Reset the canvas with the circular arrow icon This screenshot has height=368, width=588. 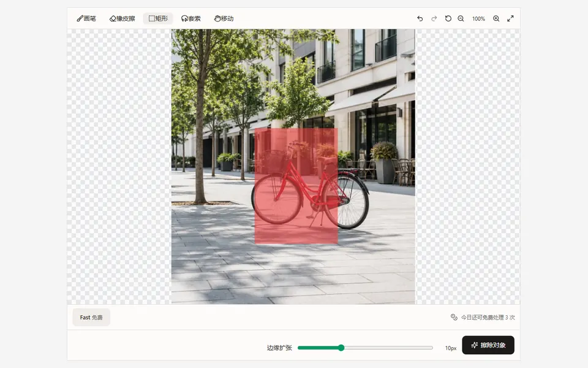click(448, 18)
